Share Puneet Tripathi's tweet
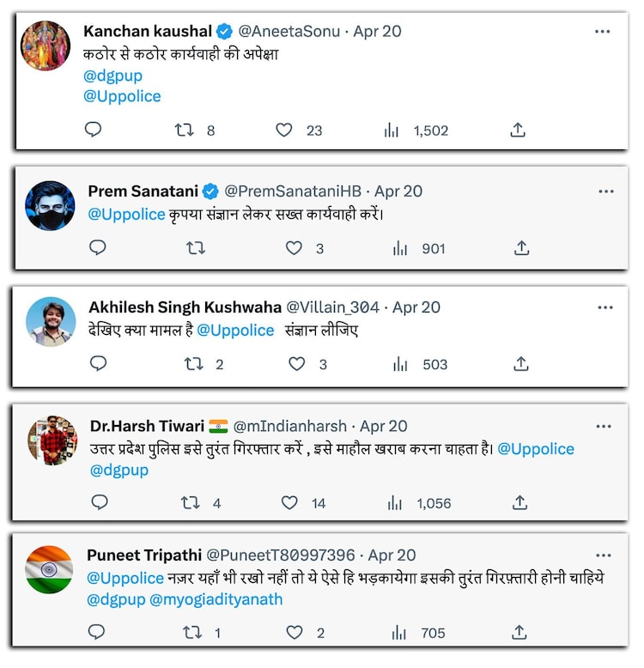This screenshot has width=644, height=668. point(519,633)
